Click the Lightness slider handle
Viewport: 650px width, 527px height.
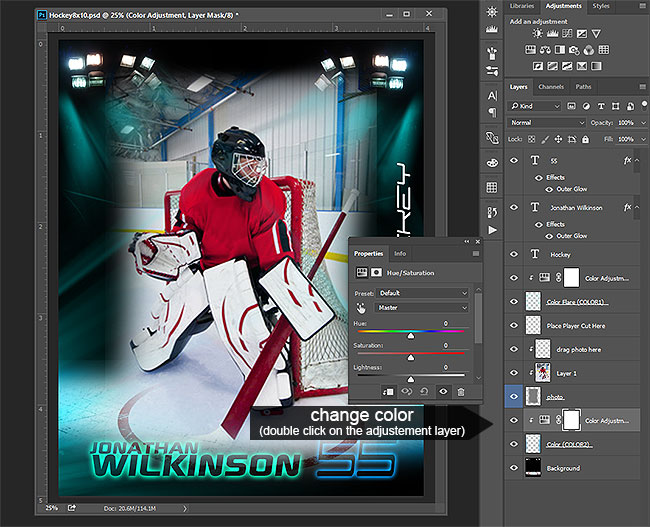411,379
